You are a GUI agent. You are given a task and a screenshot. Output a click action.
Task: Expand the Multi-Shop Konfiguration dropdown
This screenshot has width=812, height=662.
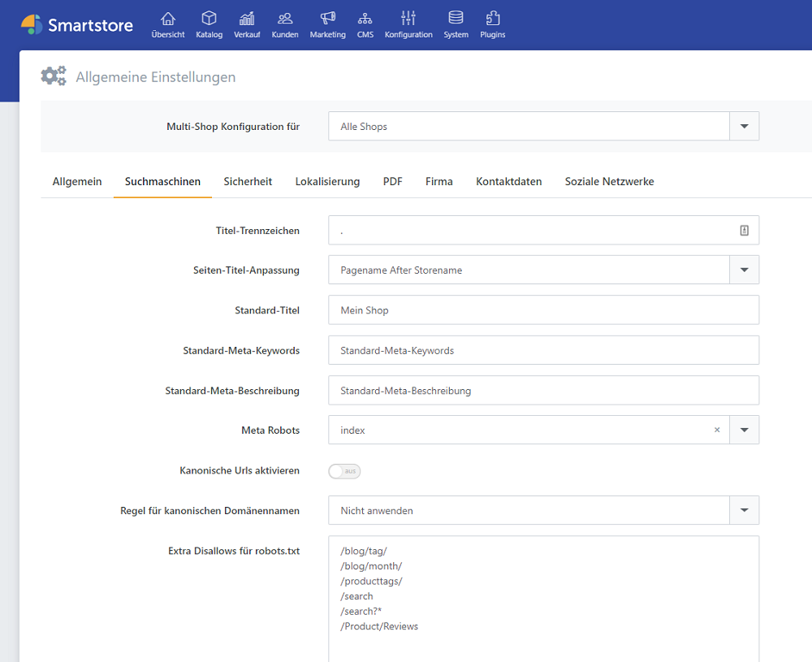pyautogui.click(x=744, y=127)
